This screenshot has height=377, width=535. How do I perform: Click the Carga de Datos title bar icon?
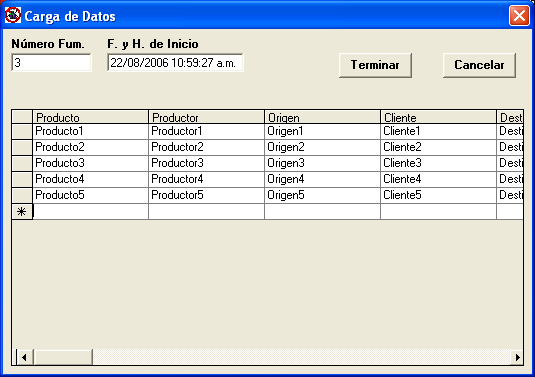[x=13, y=15]
